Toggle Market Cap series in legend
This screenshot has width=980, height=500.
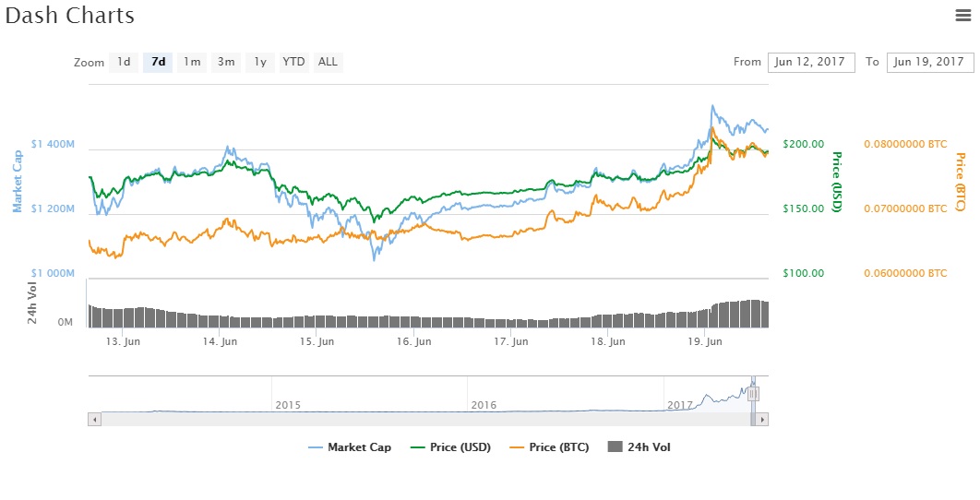pos(350,447)
